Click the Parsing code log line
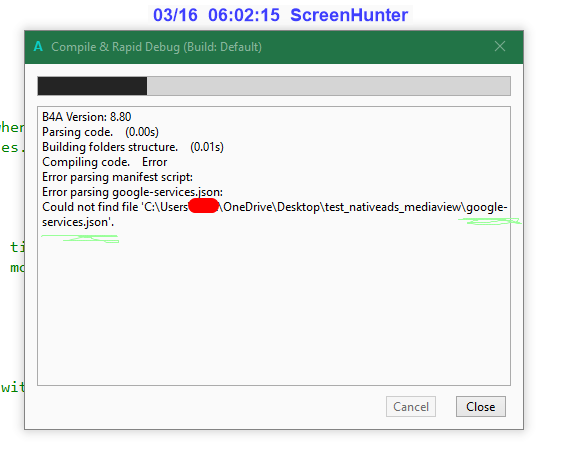The height and width of the screenshot is (453, 563). click(x=100, y=132)
